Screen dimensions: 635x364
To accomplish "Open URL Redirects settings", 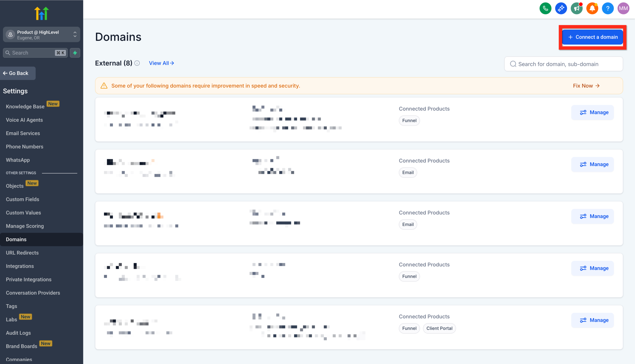I will click(x=22, y=252).
